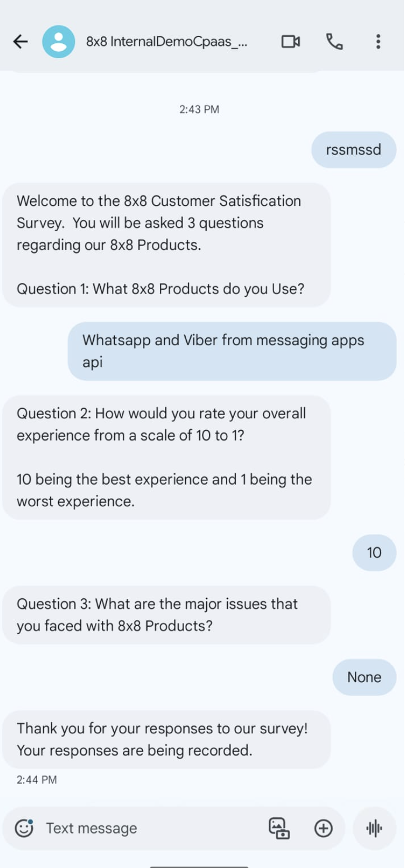Record a voice message

[374, 828]
